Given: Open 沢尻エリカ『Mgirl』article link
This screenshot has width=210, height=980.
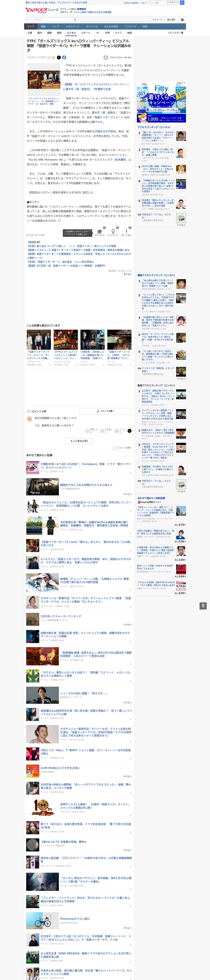Looking at the screenshot, I should [x=86, y=752].
